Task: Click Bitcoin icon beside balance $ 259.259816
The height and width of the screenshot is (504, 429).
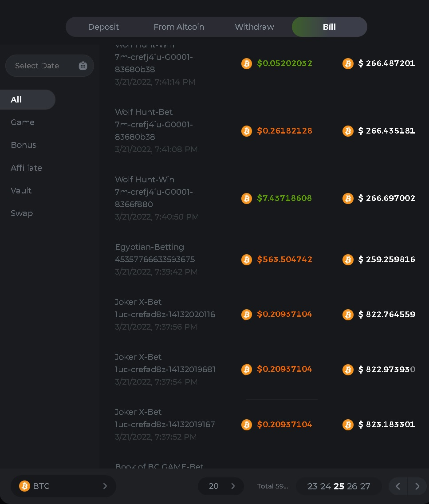Action: click(348, 260)
